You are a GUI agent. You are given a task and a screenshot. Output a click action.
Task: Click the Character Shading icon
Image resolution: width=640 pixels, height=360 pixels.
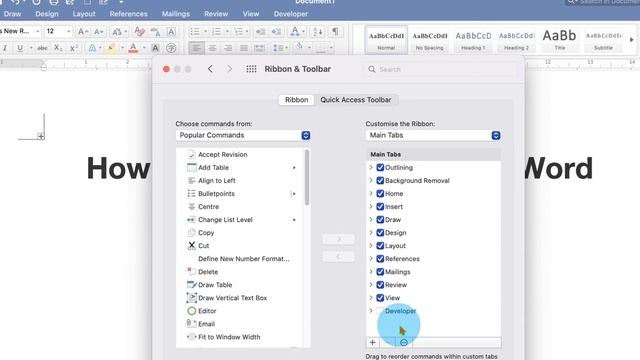[155, 48]
